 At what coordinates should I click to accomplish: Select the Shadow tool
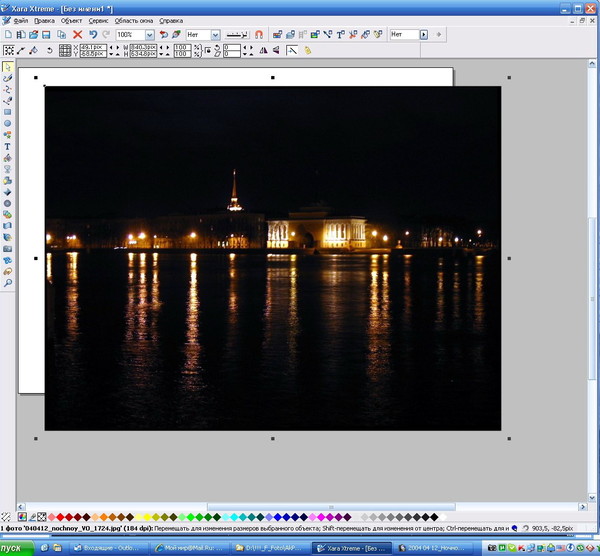(7, 181)
